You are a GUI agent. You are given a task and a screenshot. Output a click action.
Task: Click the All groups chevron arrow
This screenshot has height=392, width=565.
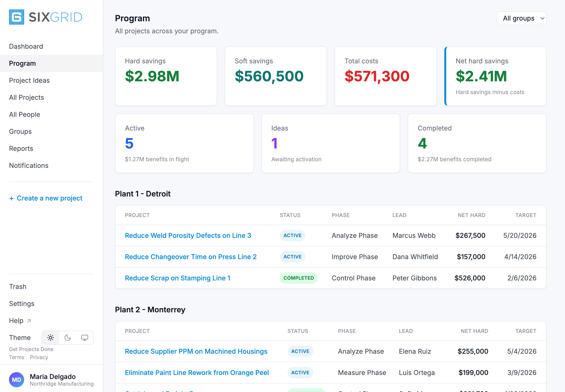(x=542, y=18)
